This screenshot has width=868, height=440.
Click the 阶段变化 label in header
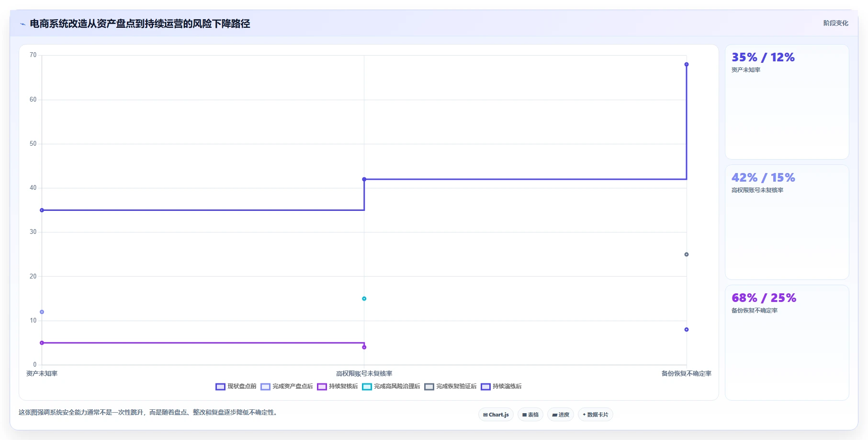(x=836, y=23)
